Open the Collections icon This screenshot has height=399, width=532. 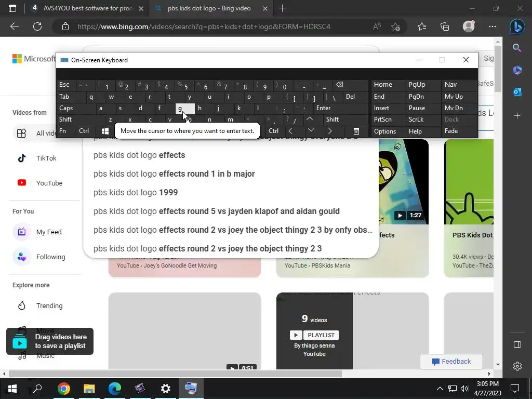tap(445, 26)
